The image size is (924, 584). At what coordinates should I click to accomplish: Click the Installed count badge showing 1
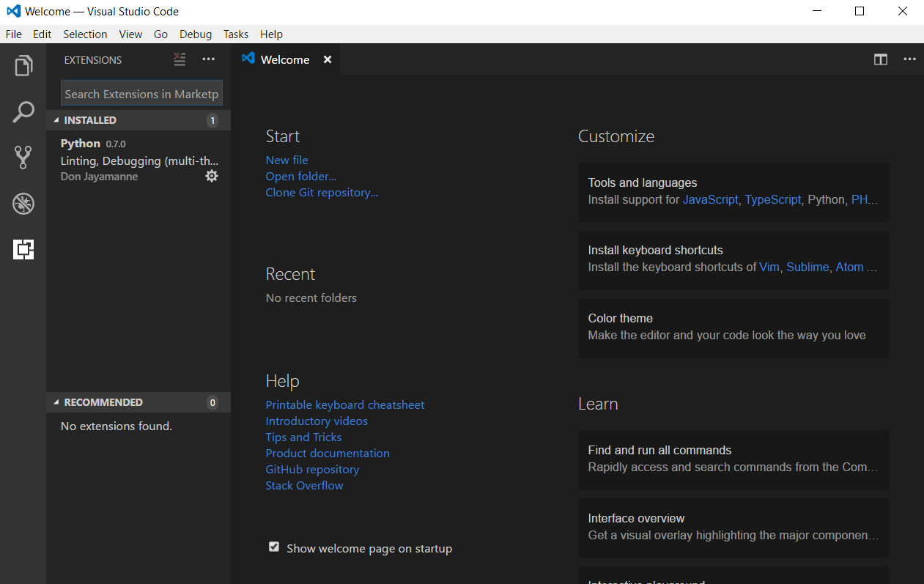[x=212, y=121]
